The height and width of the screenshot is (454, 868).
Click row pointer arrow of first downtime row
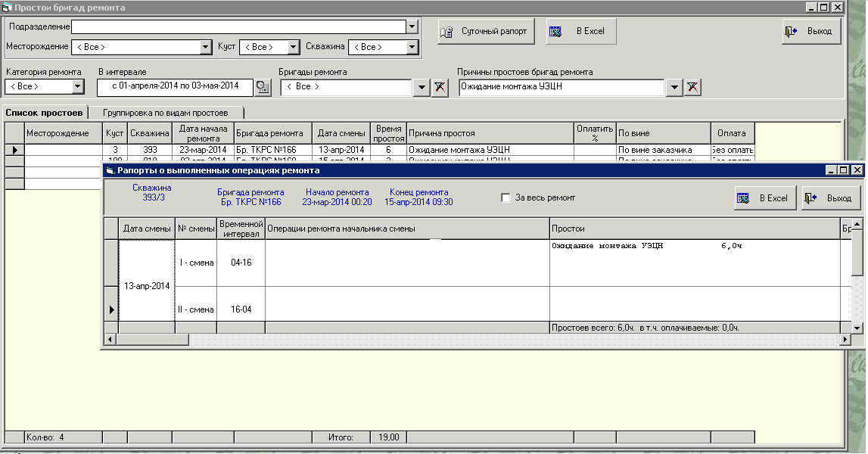[15, 150]
